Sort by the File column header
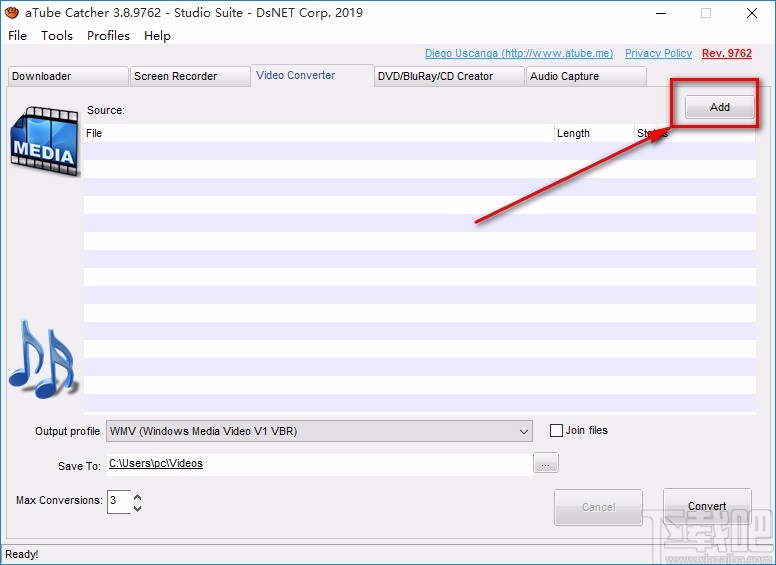The image size is (776, 565). point(319,133)
